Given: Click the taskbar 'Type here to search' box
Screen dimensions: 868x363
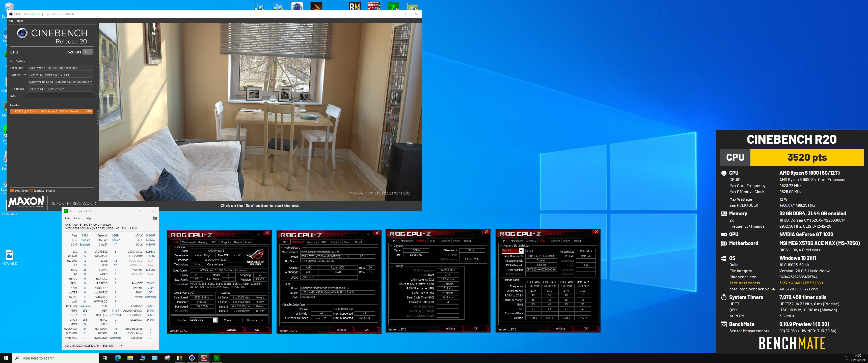Looking at the screenshot, I should pos(56,358).
